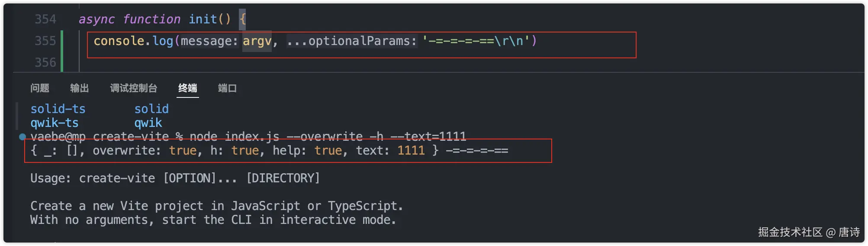Viewport: 868px width, 246px height.
Task: Click the async keyword on line 354
Action: [96, 19]
